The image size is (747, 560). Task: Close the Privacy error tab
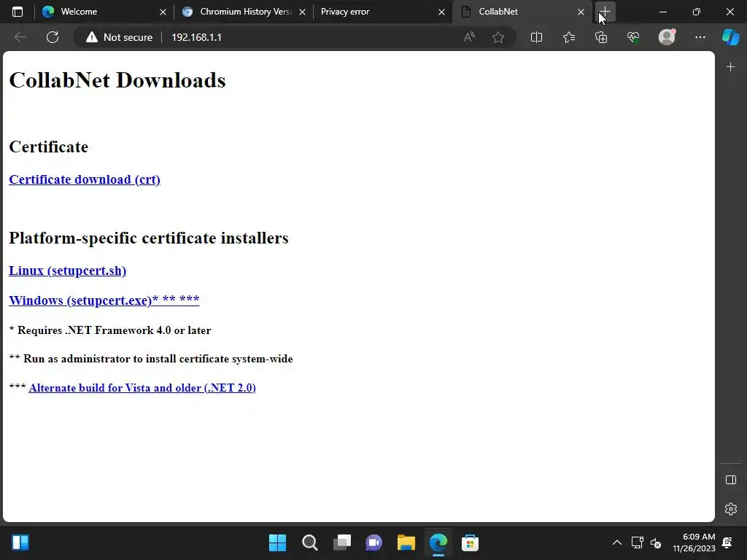click(441, 12)
